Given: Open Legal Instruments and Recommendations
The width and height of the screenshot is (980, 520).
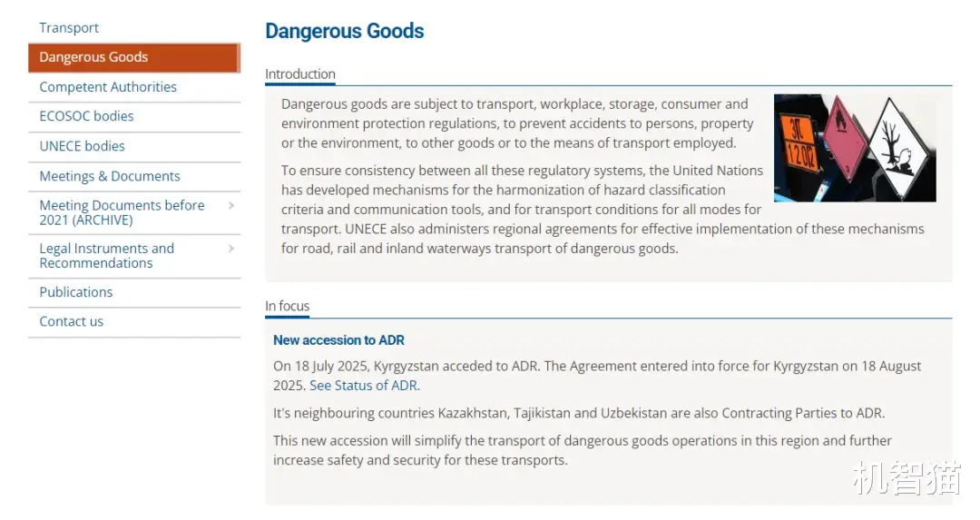Looking at the screenshot, I should point(107,256).
